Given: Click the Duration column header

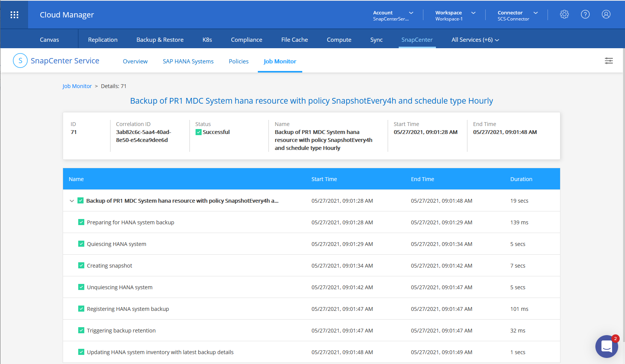Looking at the screenshot, I should [521, 179].
